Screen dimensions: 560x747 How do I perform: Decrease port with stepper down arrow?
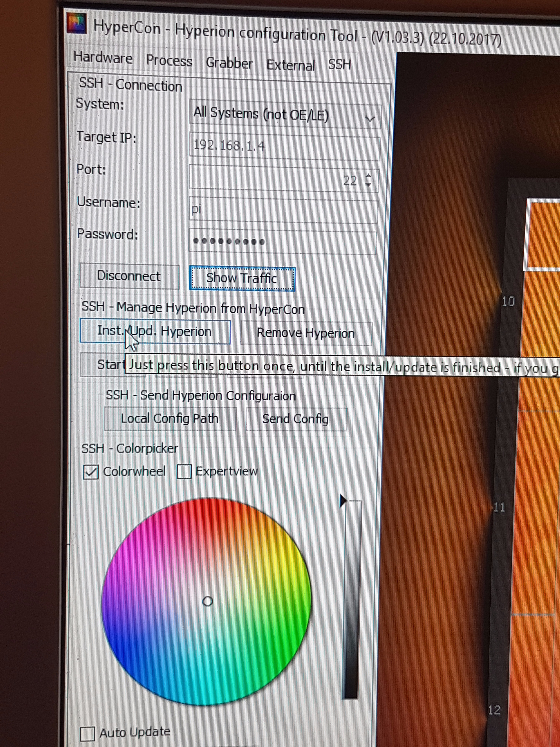(368, 184)
